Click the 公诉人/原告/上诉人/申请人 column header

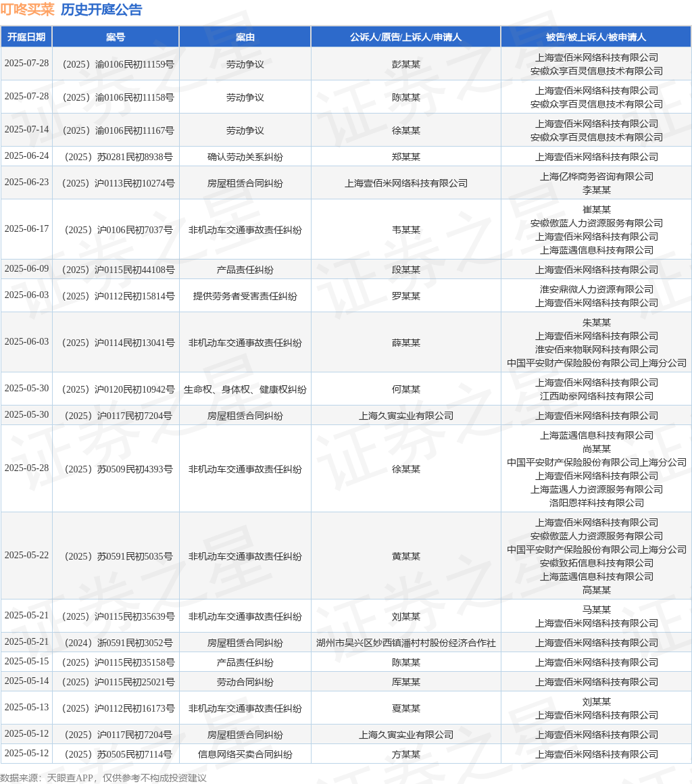coord(405,37)
